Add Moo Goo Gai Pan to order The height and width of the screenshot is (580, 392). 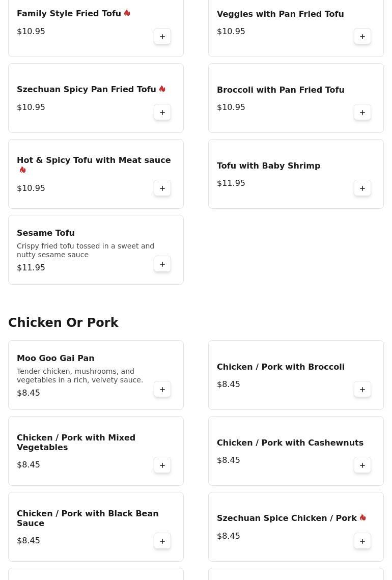pos(162,389)
